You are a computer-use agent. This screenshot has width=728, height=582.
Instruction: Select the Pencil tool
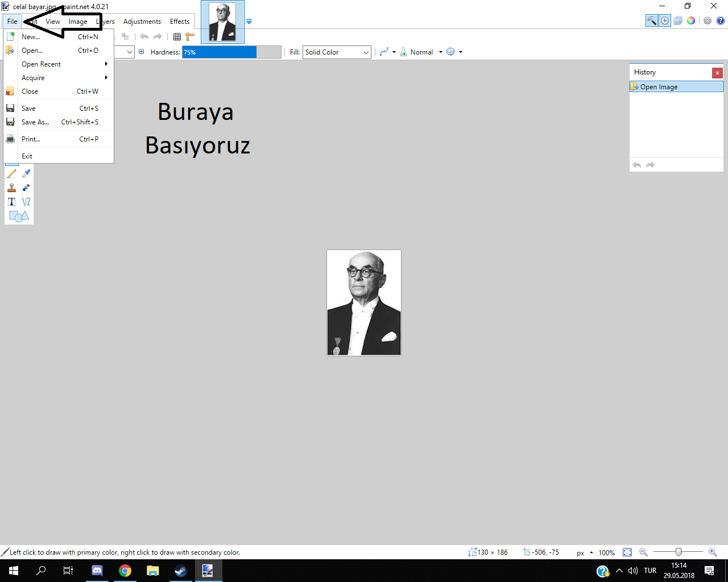point(12,173)
